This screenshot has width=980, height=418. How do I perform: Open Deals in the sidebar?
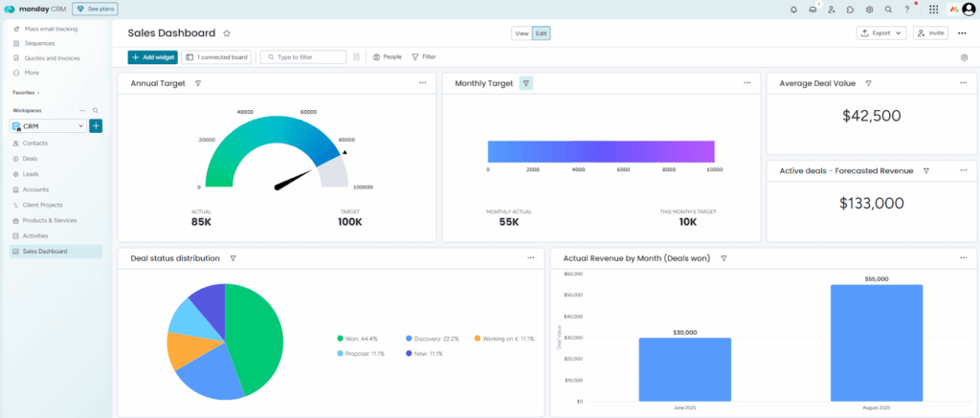(31, 159)
